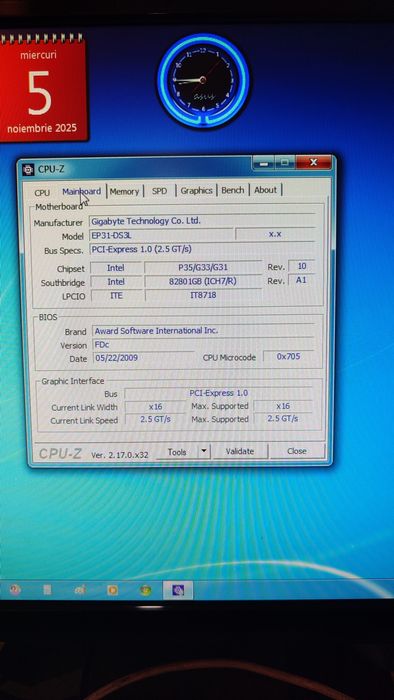Open the Graphics tab
Screen dimensions: 394x700
click(196, 191)
